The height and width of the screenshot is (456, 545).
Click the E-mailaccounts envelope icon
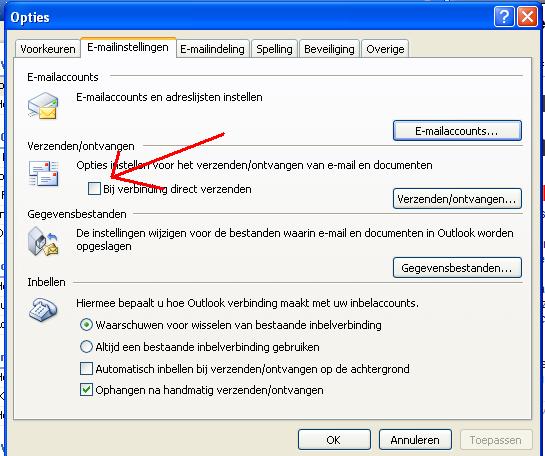(x=43, y=106)
